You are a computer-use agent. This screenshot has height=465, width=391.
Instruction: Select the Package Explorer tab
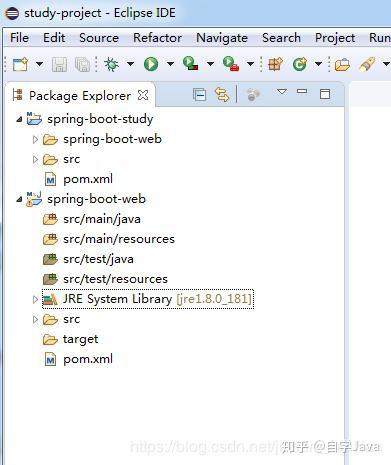80,96
